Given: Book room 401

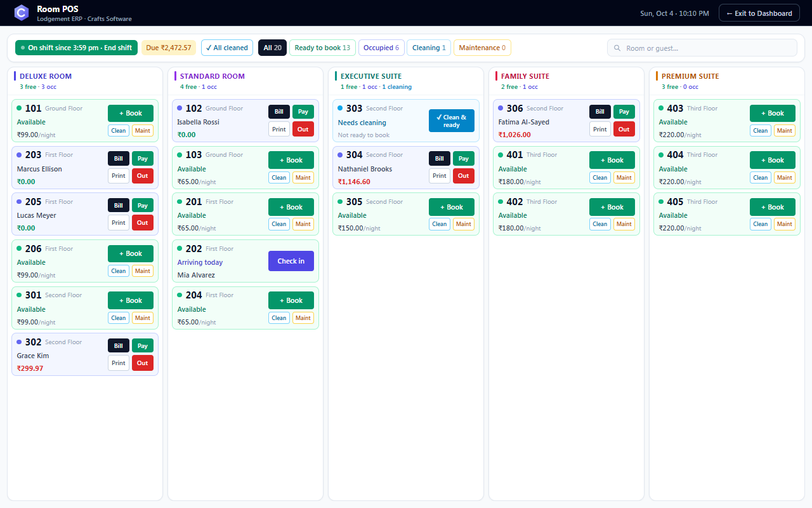Looking at the screenshot, I should 612,160.
